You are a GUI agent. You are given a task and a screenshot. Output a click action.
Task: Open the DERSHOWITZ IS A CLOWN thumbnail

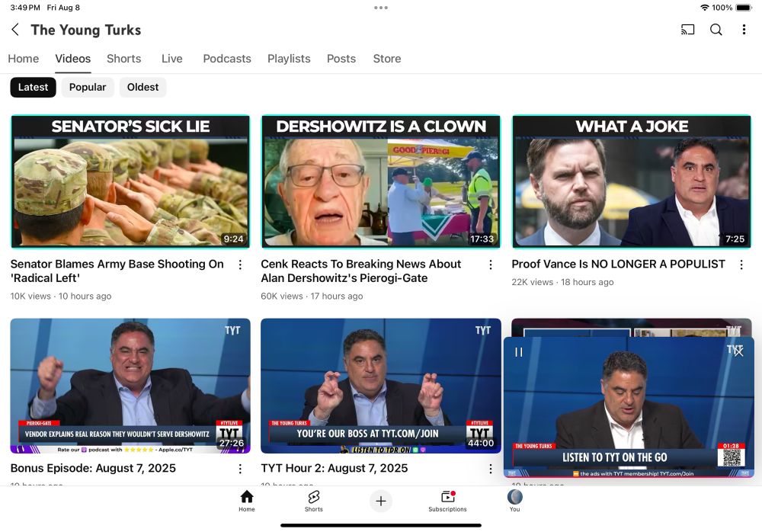coord(380,181)
